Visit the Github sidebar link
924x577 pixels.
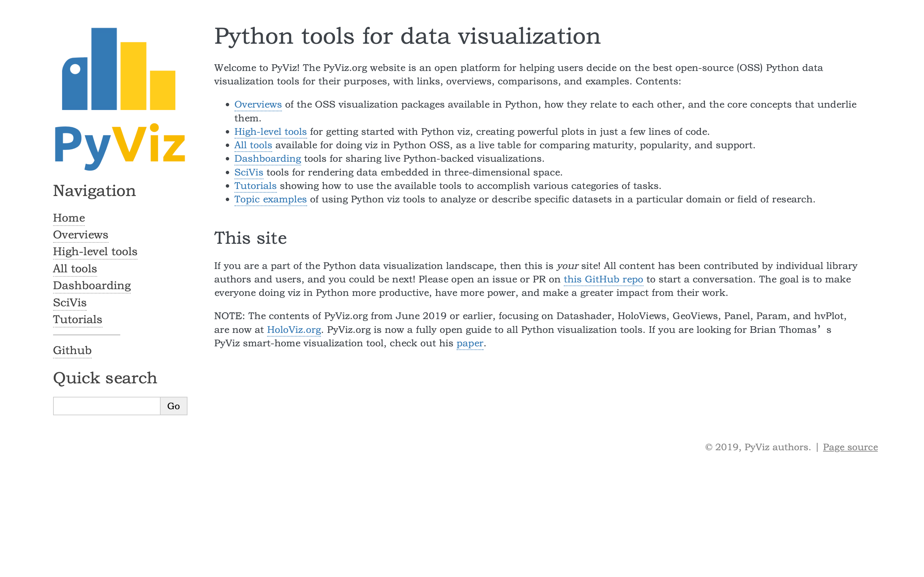[x=72, y=350]
